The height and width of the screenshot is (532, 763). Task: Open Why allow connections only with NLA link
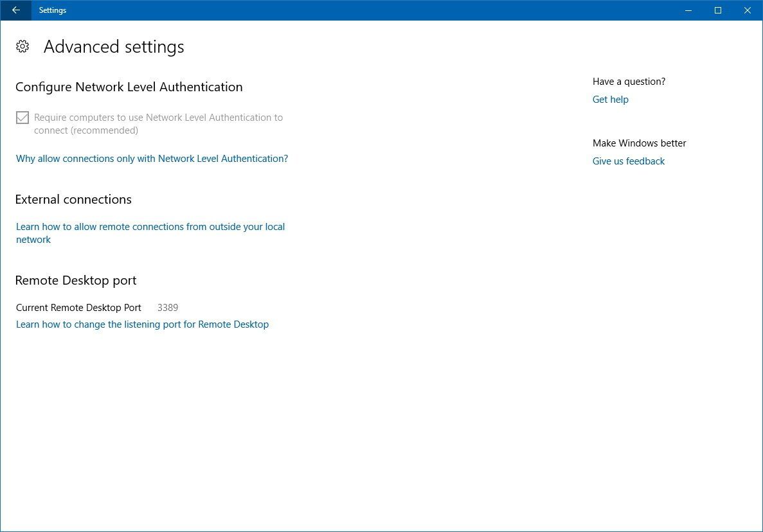click(x=152, y=158)
